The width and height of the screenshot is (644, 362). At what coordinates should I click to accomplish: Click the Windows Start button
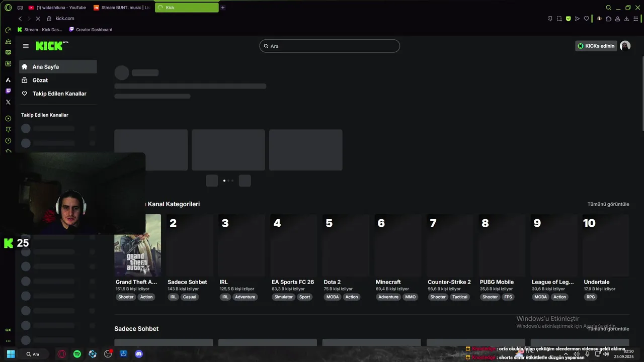tap(11, 354)
